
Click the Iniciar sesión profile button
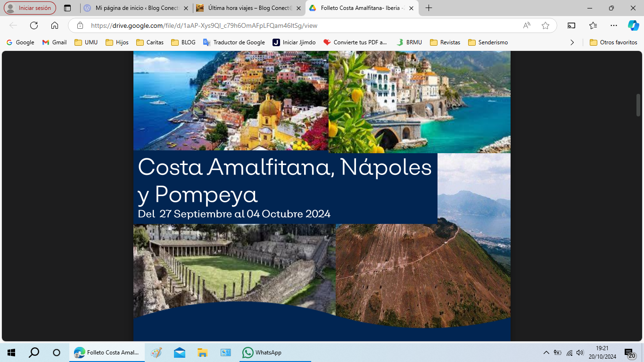coord(30,8)
